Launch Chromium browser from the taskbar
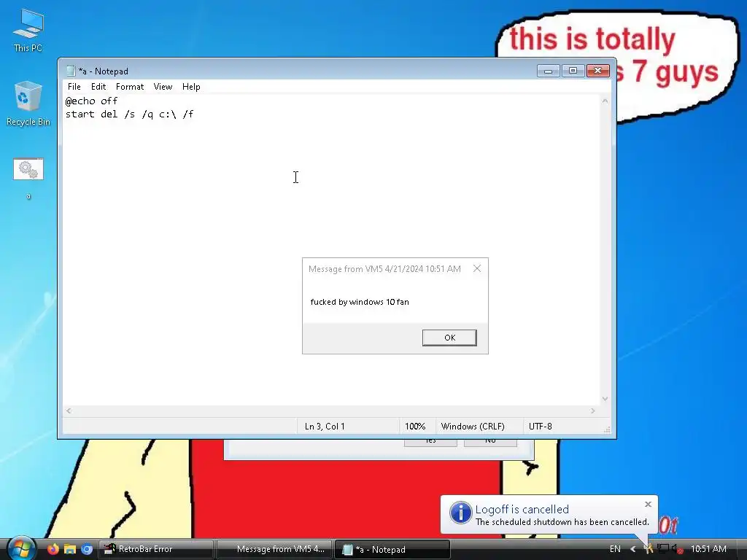747x560 pixels. (87, 549)
